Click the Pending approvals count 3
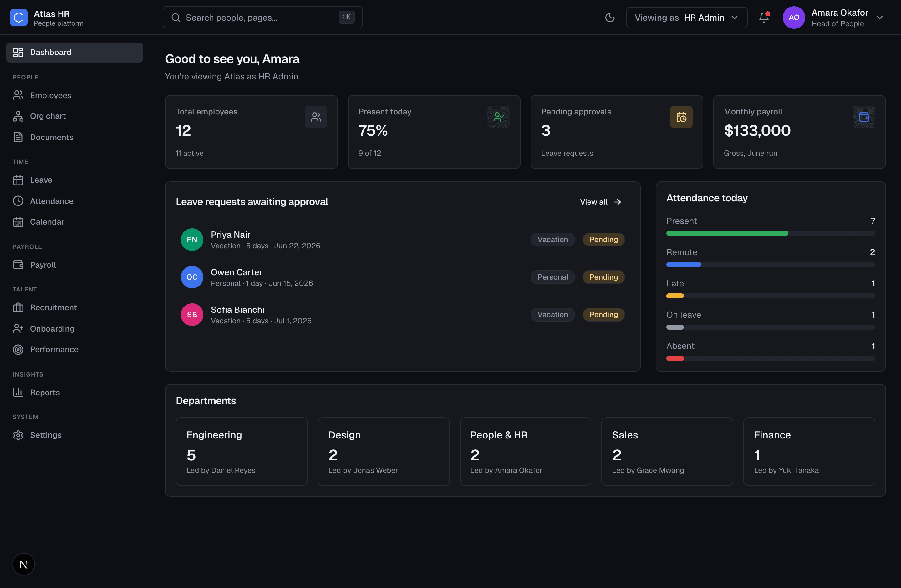 pos(546,130)
